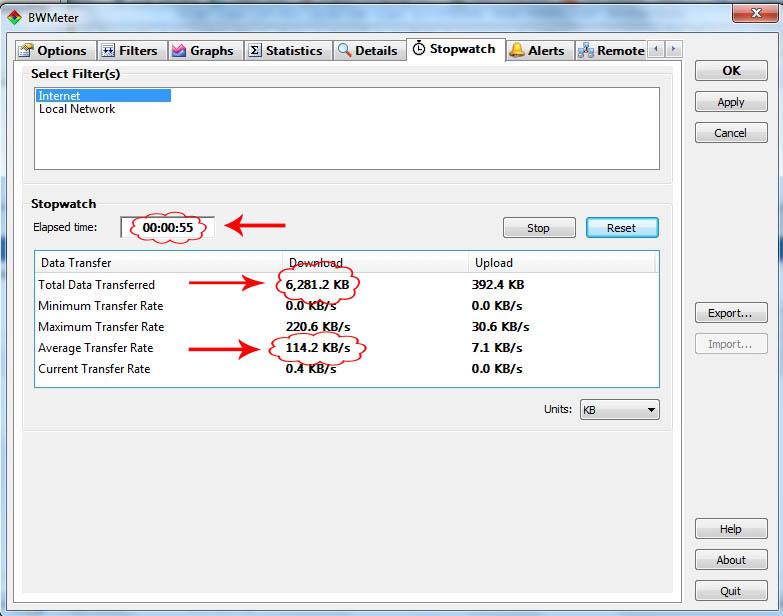The width and height of the screenshot is (783, 616).
Task: Open the Units dropdown showing KB
Action: (619, 410)
